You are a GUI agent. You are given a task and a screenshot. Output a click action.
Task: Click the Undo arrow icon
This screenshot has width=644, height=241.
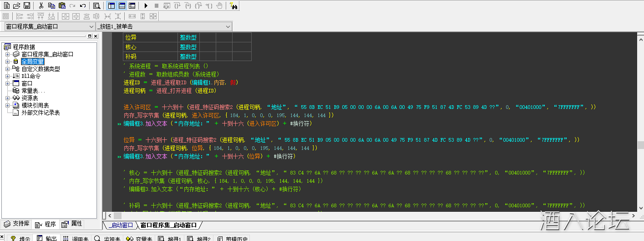tap(83, 6)
